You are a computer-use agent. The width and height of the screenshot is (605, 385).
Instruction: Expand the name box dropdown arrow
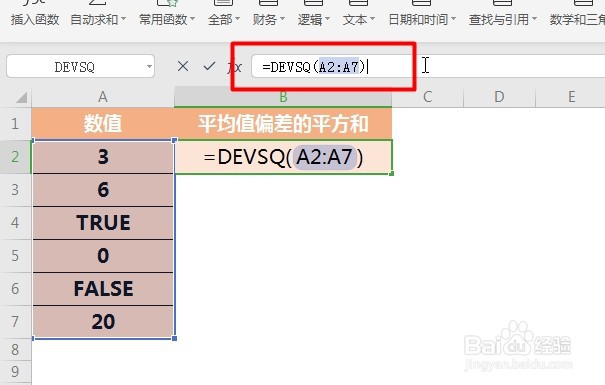point(149,67)
